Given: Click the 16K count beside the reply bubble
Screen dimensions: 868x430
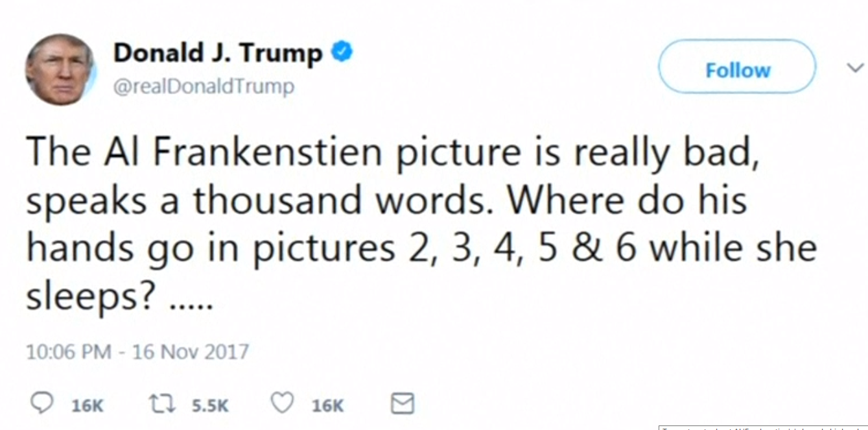Looking at the screenshot, I should pos(87,405).
